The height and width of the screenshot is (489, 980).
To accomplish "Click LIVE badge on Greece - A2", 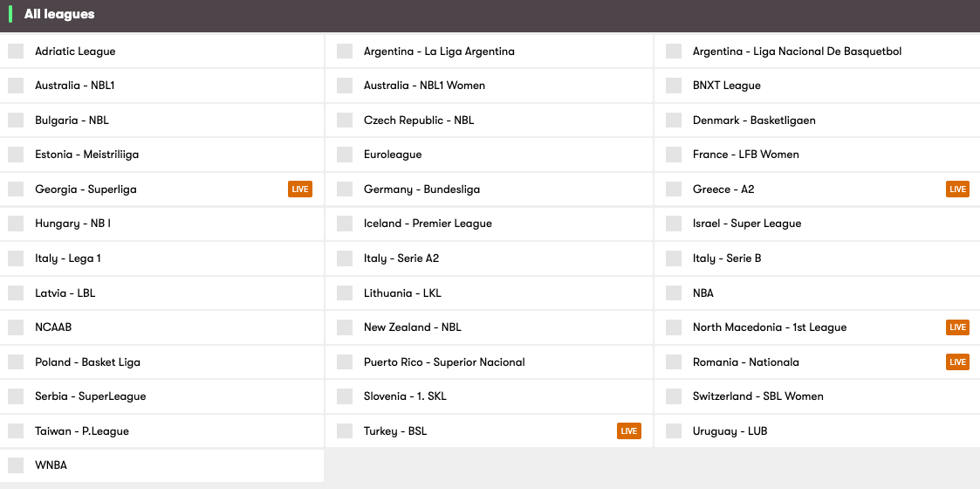I will pyautogui.click(x=957, y=189).
